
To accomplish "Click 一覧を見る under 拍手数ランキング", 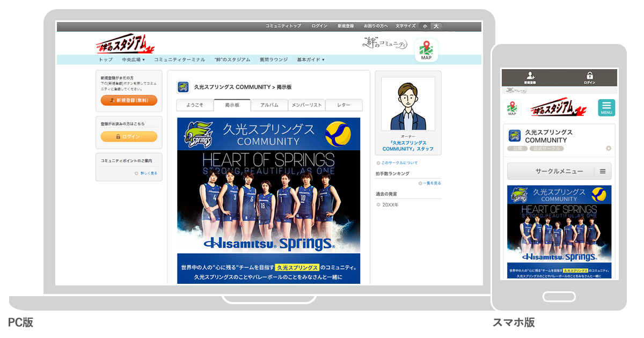I will (x=429, y=183).
